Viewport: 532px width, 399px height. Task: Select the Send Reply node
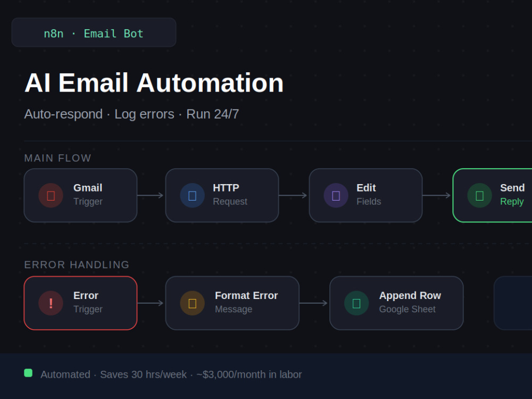point(492,195)
